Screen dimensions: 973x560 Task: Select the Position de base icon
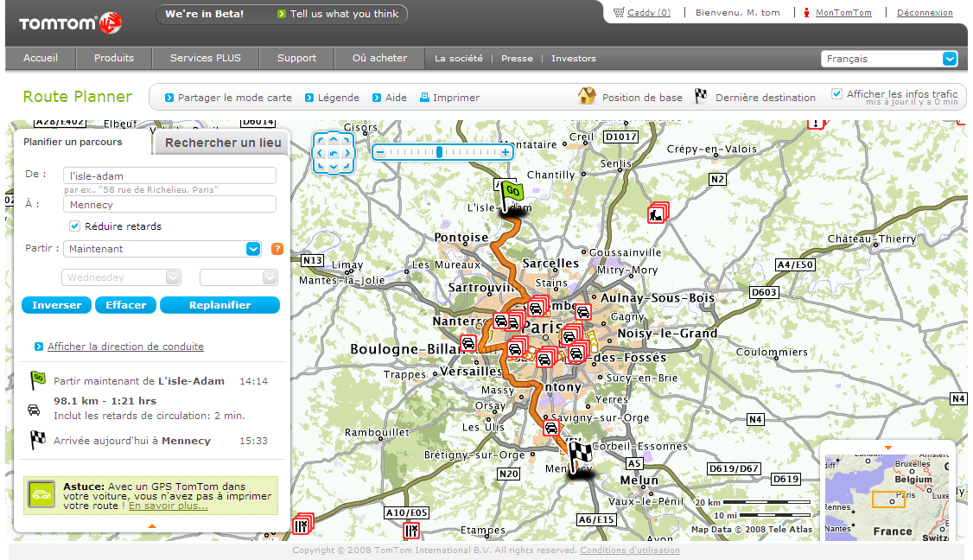tap(587, 97)
